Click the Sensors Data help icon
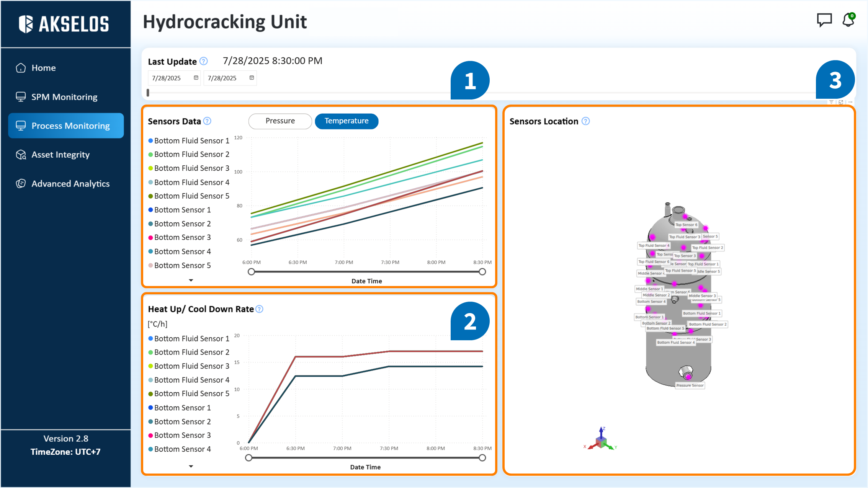 coord(207,121)
